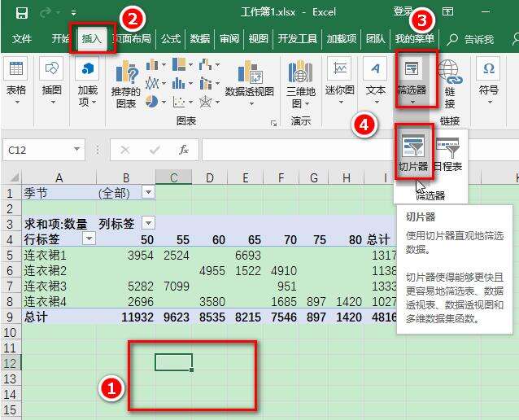
Task: Insert a 日程表 timeline
Action: click(x=447, y=153)
